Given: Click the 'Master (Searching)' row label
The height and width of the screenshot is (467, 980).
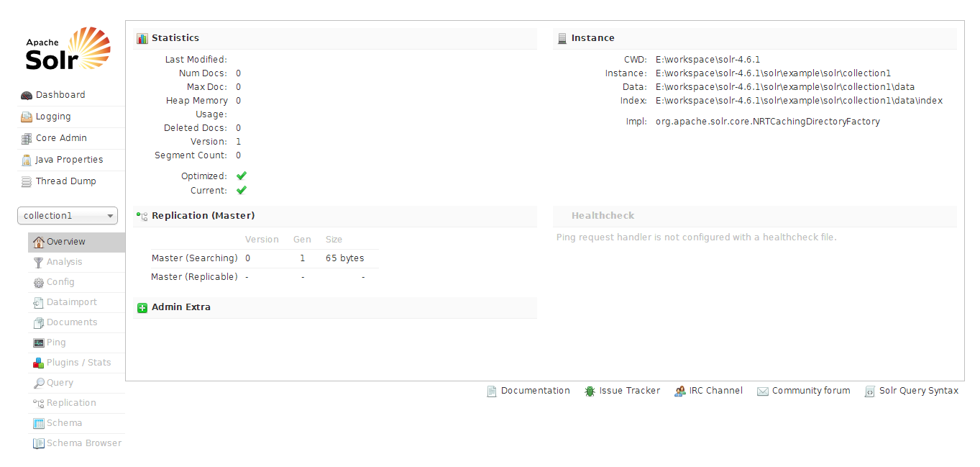Looking at the screenshot, I should point(195,258).
